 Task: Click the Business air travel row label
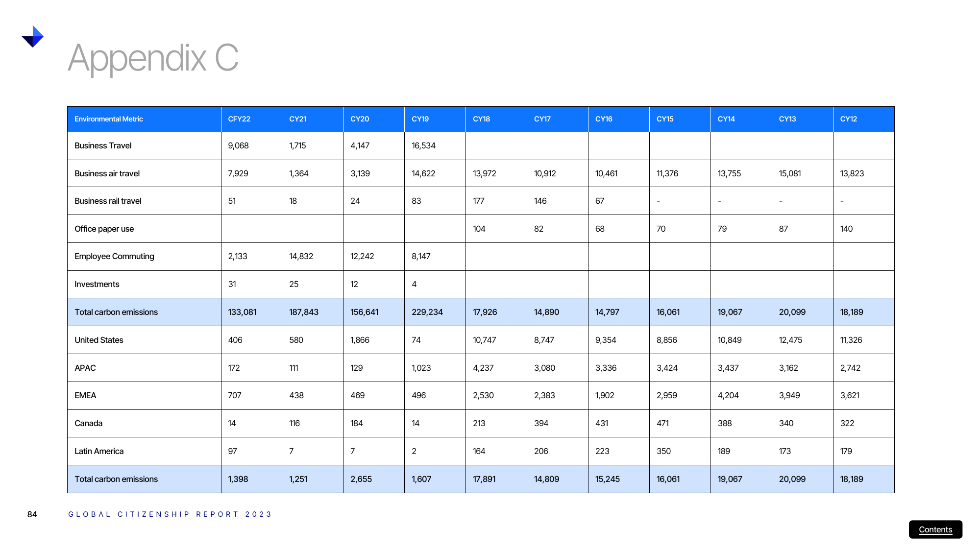pyautogui.click(x=107, y=173)
